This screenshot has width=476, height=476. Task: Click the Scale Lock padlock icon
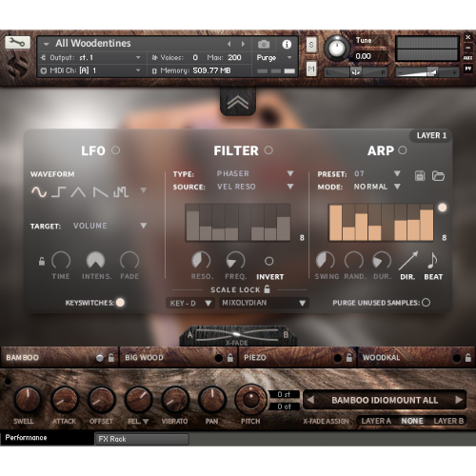pyautogui.click(x=268, y=288)
